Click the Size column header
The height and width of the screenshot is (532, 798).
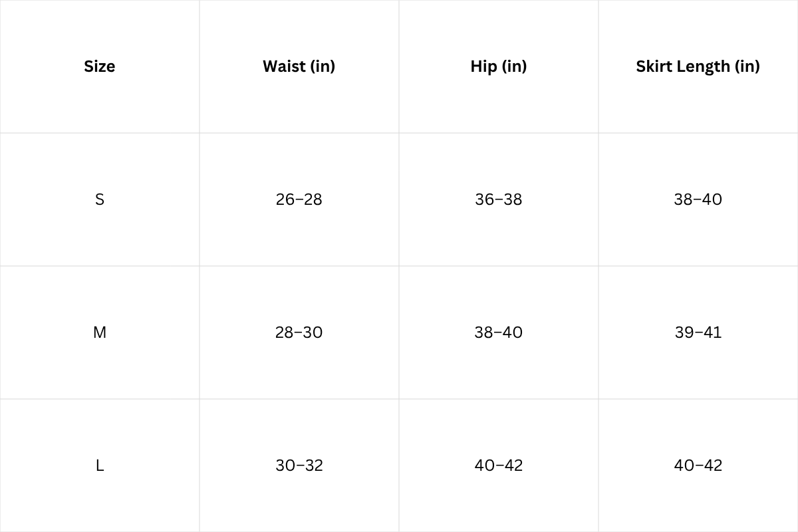click(99, 66)
